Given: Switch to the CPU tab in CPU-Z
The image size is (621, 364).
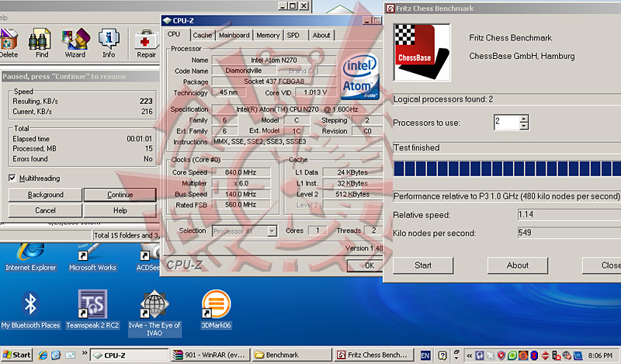Looking at the screenshot, I should click(174, 34).
